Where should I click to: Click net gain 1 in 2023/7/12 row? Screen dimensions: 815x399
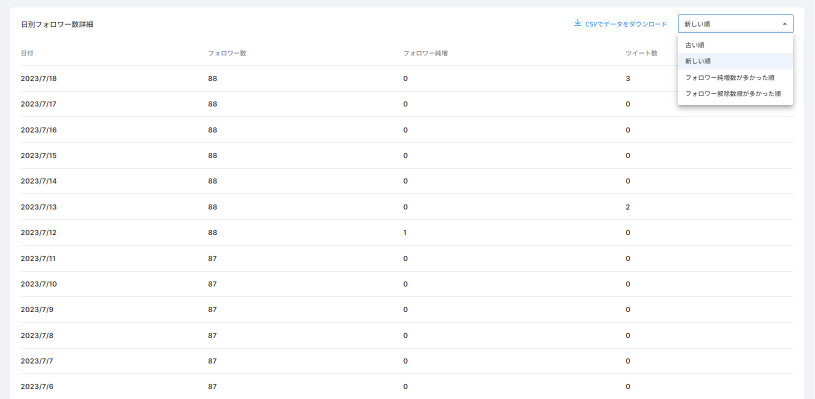[405, 233]
